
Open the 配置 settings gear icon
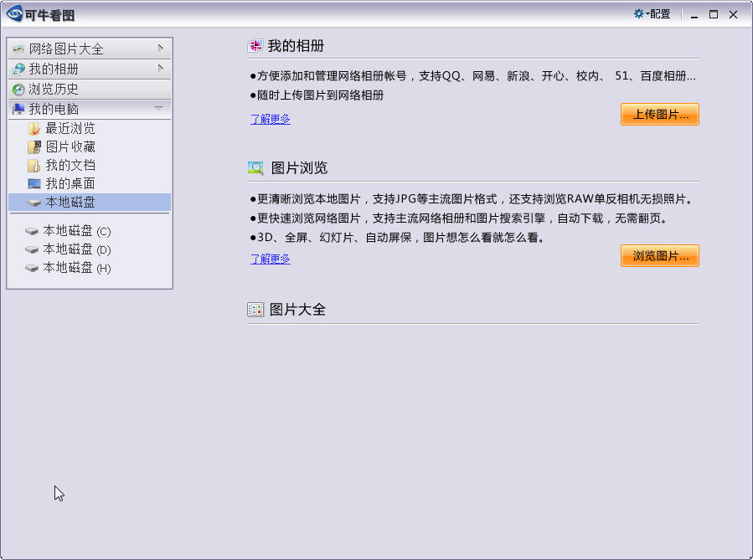pyautogui.click(x=638, y=14)
